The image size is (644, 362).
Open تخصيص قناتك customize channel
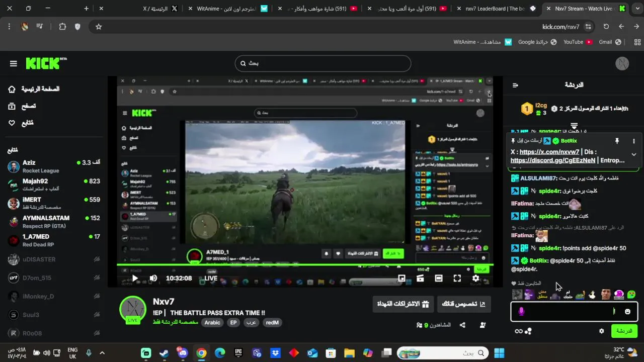tap(464, 304)
